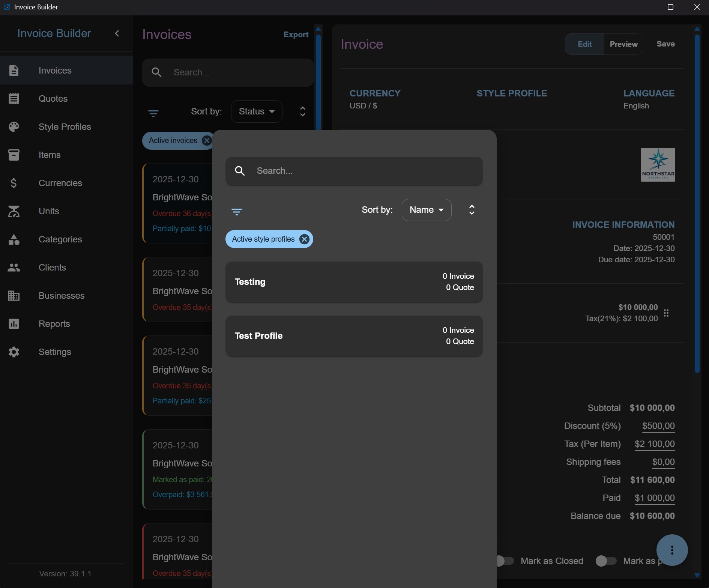
Task: Focus the style profile search field
Action: pos(354,171)
